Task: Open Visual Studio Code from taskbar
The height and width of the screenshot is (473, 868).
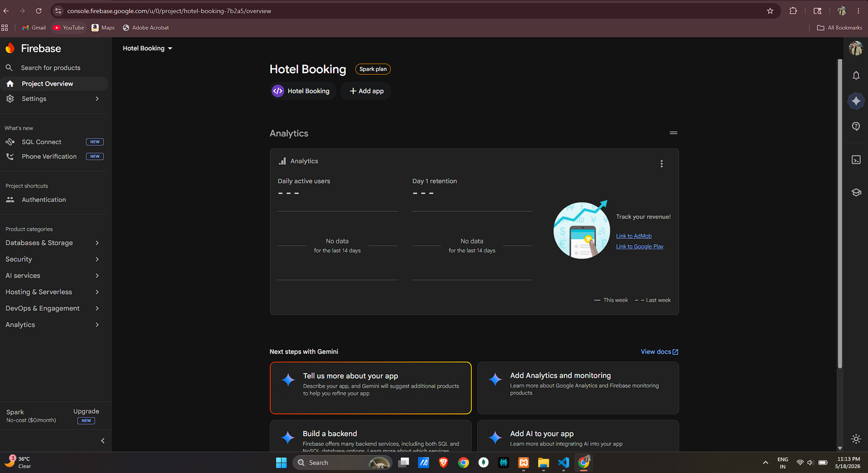Action: [x=564, y=463]
